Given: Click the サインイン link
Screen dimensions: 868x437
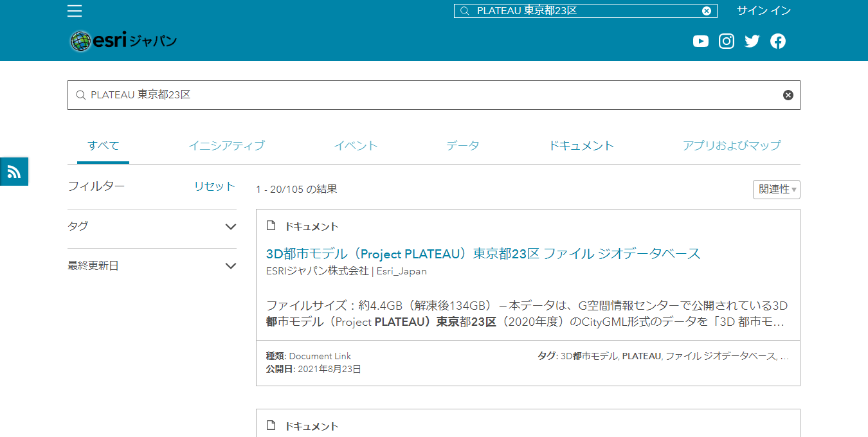Looking at the screenshot, I should pos(764,10).
